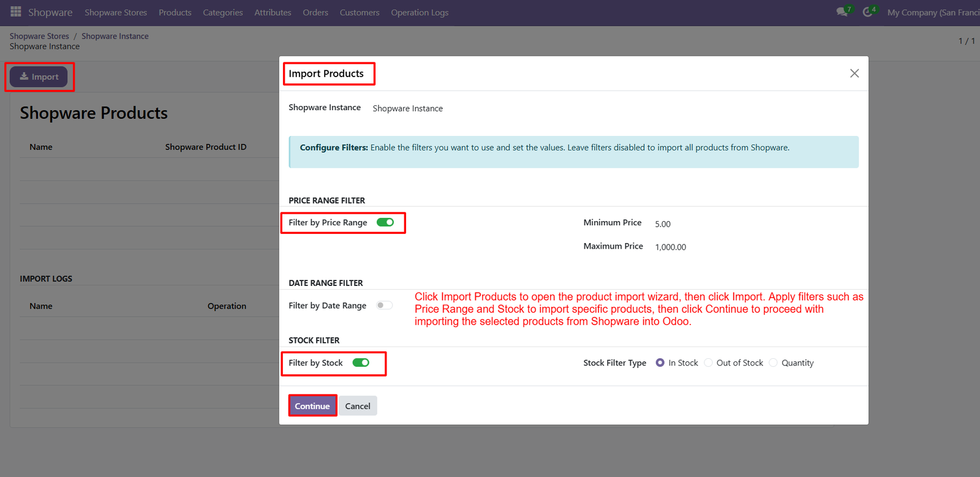Screen dimensions: 980x477
Task: Toggle the Filter by Stock switch
Action: pos(361,362)
